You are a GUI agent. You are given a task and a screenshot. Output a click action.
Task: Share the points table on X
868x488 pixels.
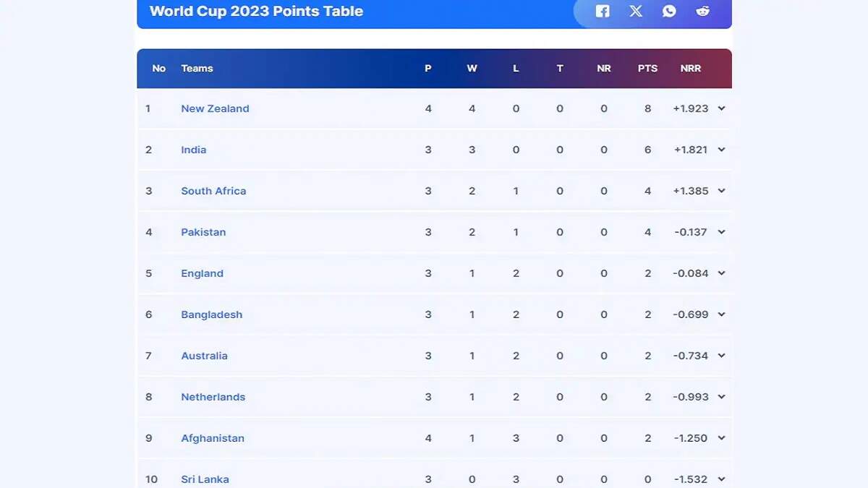[636, 11]
